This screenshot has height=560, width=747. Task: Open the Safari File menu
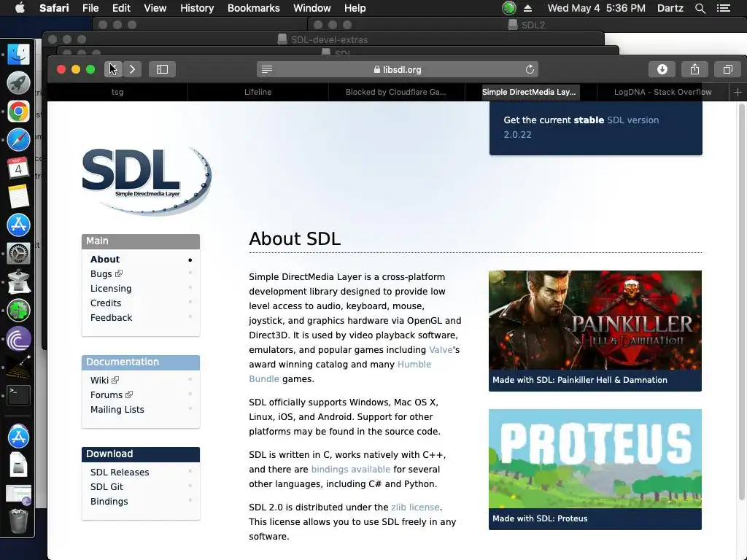pos(90,8)
